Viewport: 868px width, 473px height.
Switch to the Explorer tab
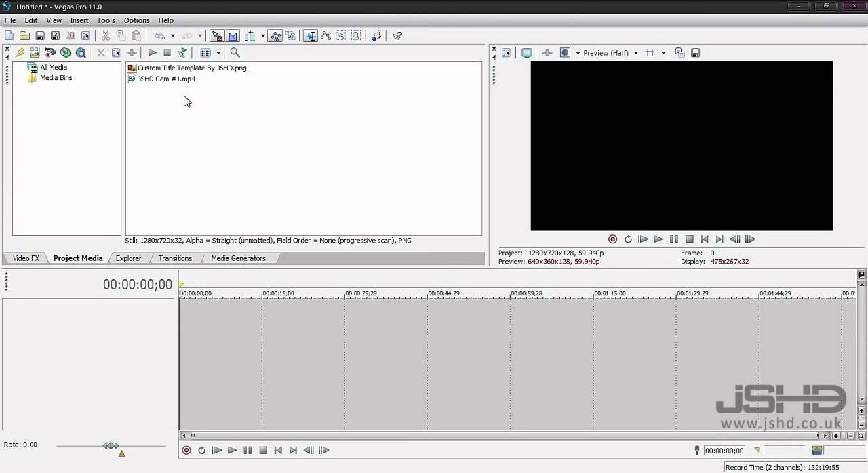pyautogui.click(x=128, y=258)
